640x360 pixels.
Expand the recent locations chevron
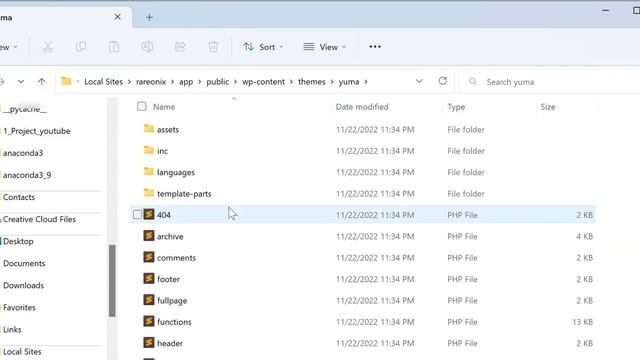pyautogui.click(x=21, y=82)
